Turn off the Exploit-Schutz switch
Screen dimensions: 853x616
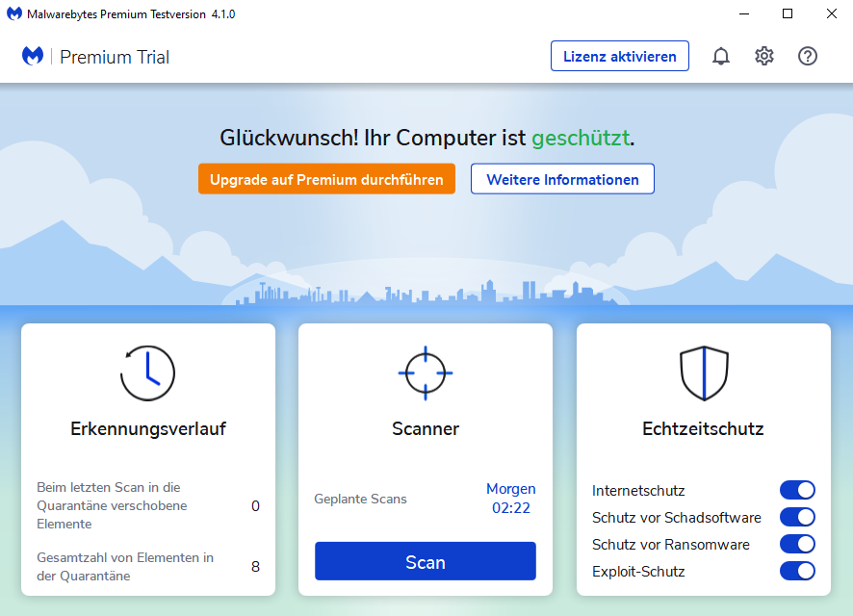tap(797, 571)
